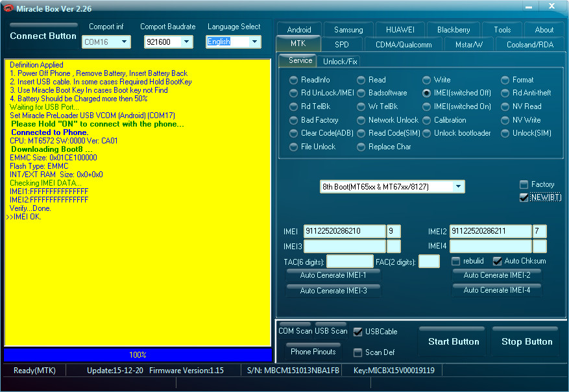Select the Service sub-tab
569x392 pixels.
298,60
